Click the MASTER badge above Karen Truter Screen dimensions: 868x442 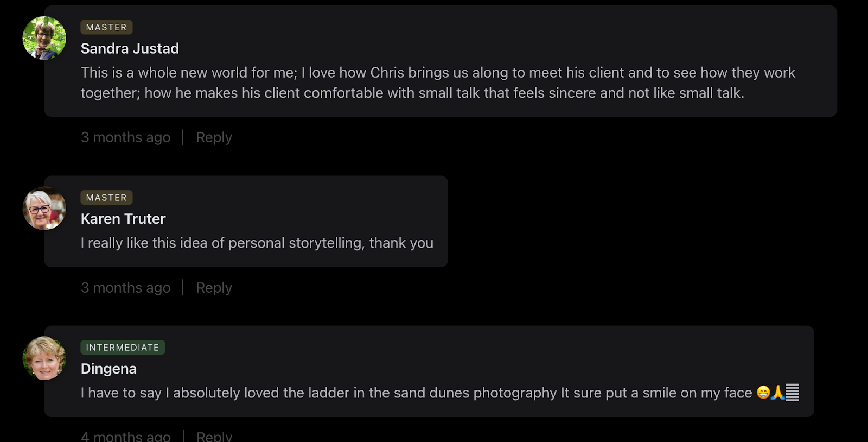tap(106, 198)
